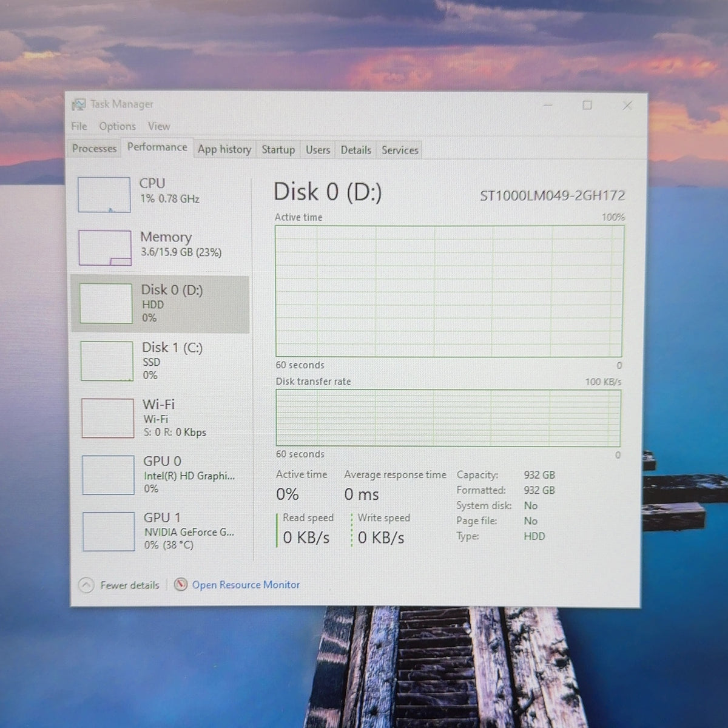728x728 pixels.
Task: Select the Disk 1 (C:) thumbnail graph
Action: coord(107,361)
